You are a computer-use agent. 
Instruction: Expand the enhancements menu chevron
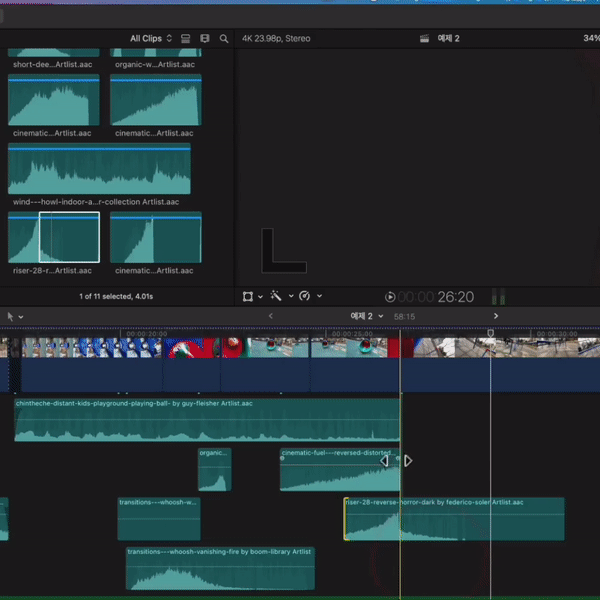pyautogui.click(x=291, y=296)
